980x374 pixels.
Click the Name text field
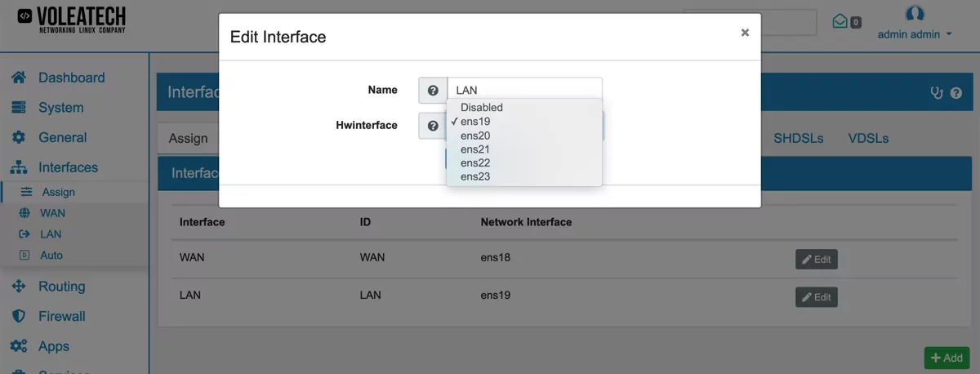[x=524, y=91]
